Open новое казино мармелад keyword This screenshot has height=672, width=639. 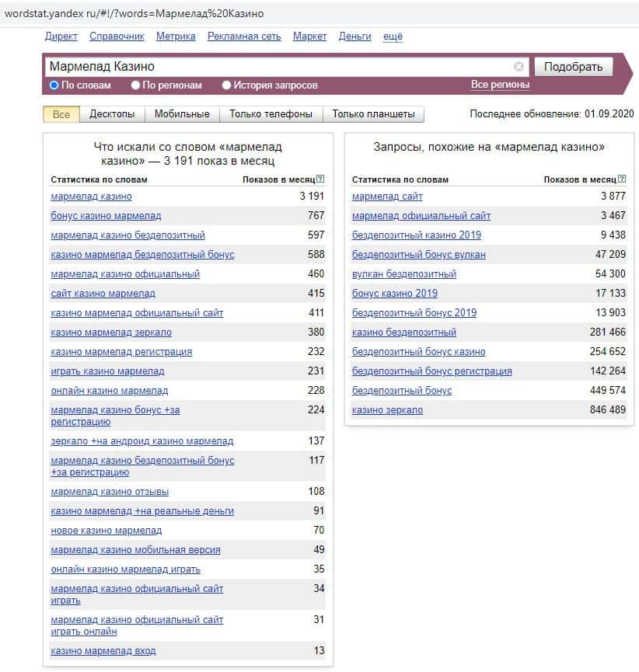(106, 531)
